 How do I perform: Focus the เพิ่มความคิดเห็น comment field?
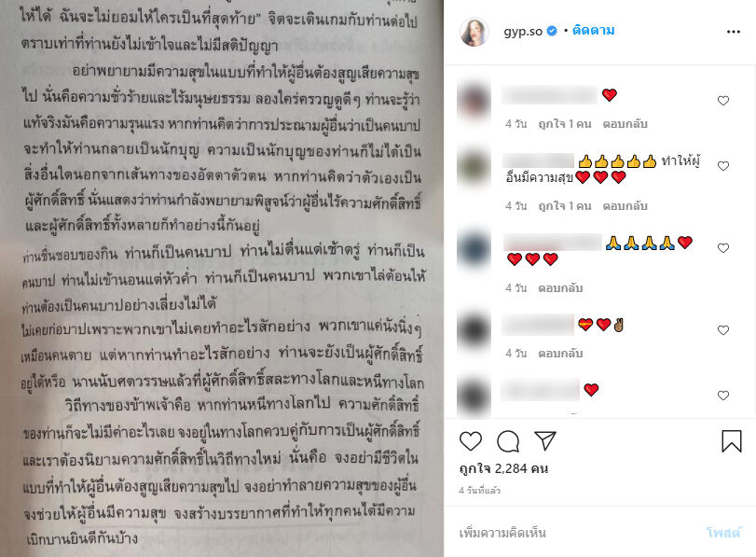(x=579, y=533)
